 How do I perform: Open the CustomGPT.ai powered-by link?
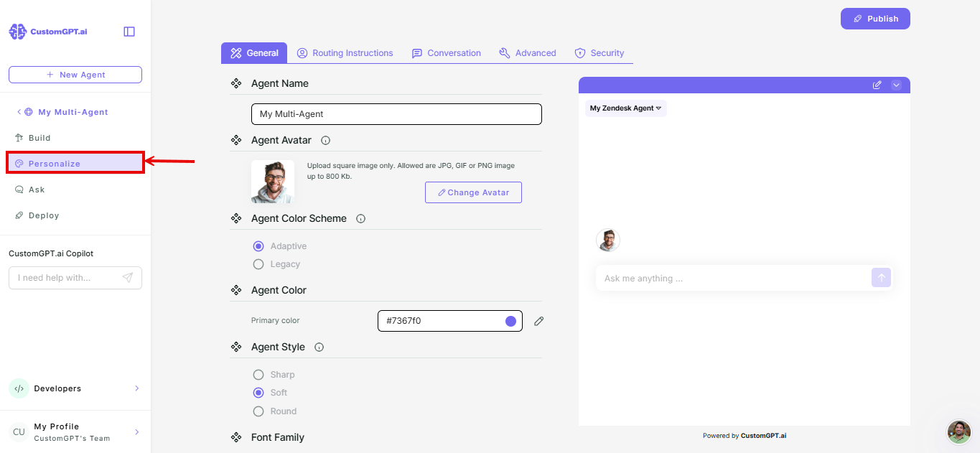(763, 436)
